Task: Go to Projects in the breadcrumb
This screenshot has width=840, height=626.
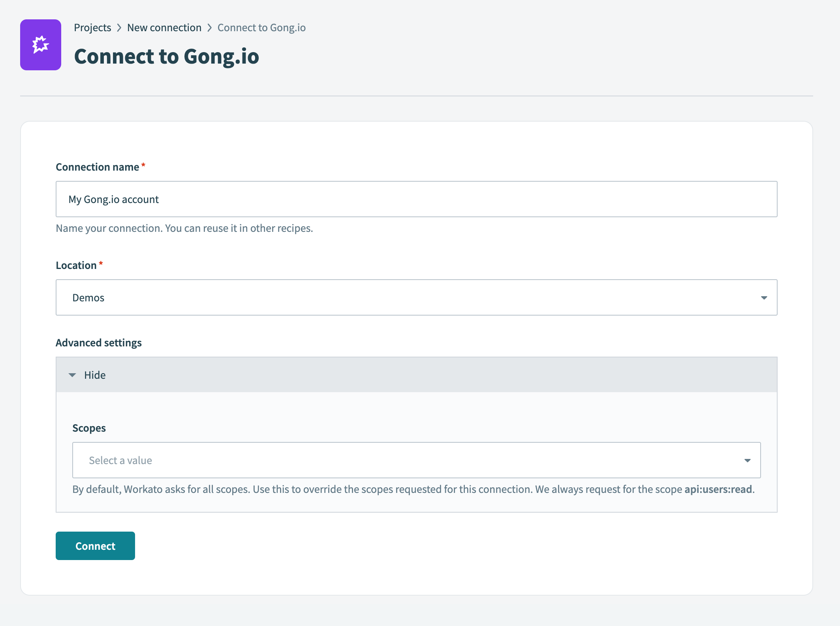Action: (x=92, y=28)
